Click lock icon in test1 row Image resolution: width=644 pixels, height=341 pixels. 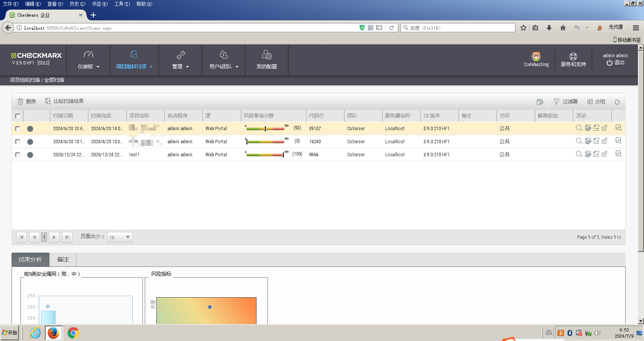click(604, 154)
